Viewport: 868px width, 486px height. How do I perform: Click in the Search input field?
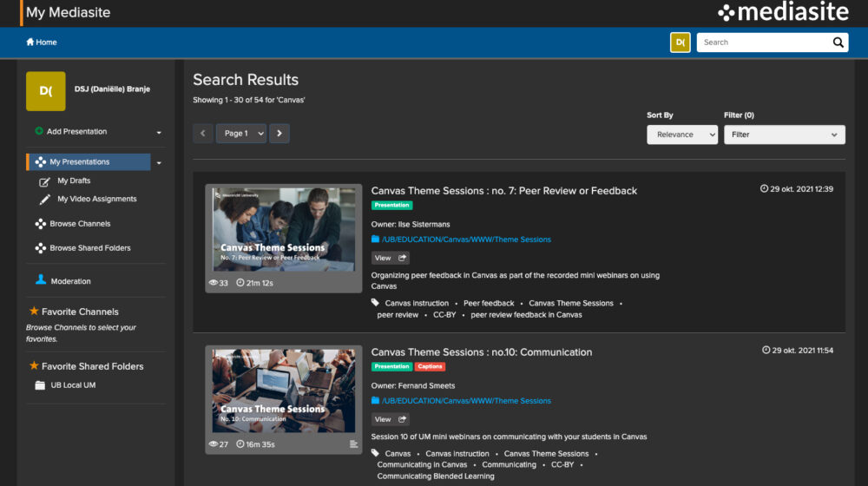765,42
